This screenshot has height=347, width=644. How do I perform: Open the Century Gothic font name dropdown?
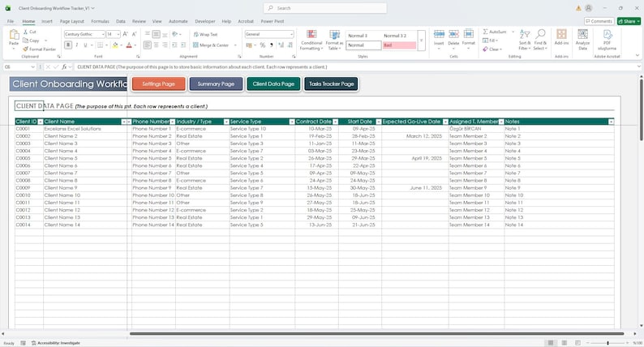pos(103,35)
